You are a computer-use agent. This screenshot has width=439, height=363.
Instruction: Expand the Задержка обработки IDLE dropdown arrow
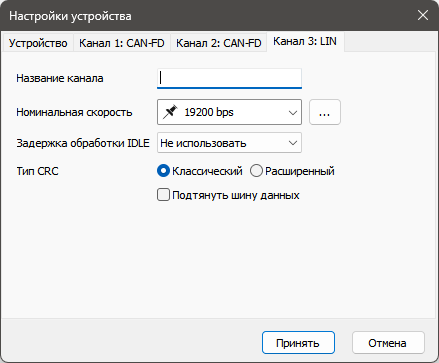pos(293,143)
